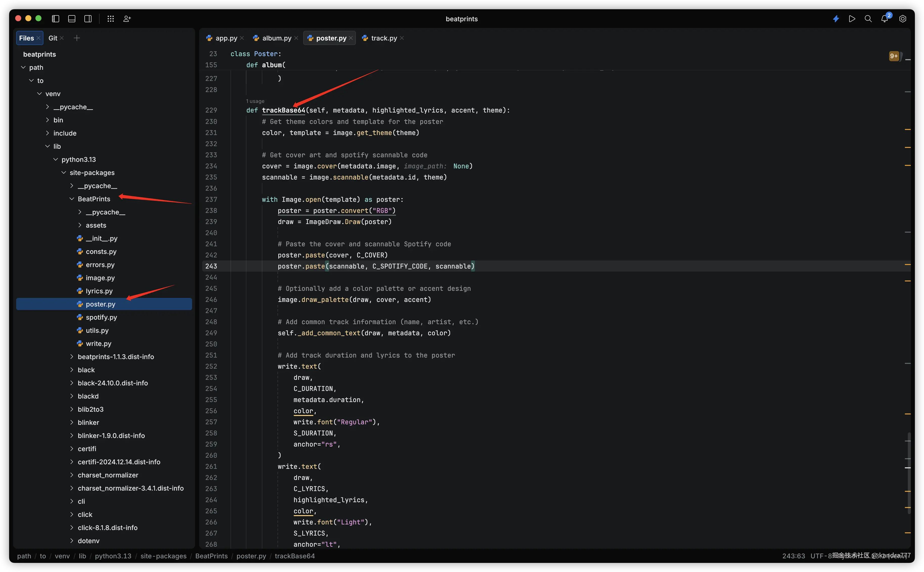Open the notifications bell icon
Image resolution: width=924 pixels, height=572 pixels.
pos(884,18)
